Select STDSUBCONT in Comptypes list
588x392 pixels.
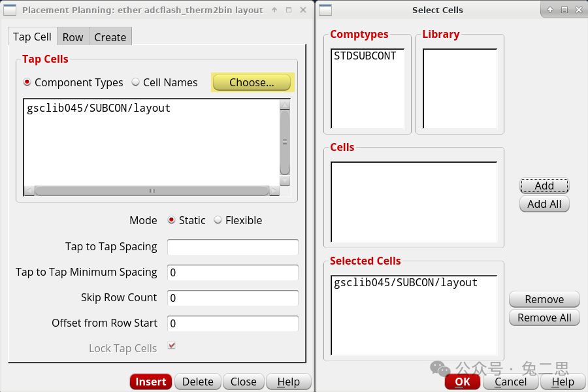[x=365, y=56]
